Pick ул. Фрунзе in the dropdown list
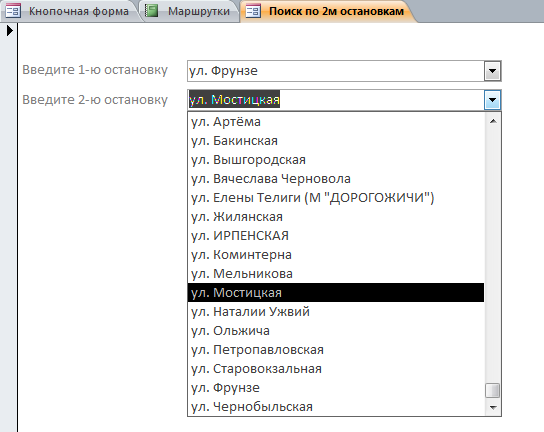544x432 pixels. (335, 388)
